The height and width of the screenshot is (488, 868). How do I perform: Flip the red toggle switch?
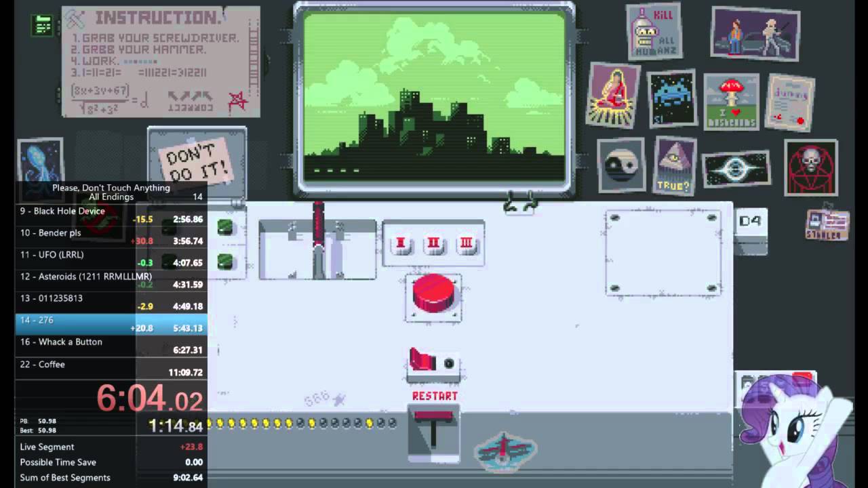[x=423, y=361]
